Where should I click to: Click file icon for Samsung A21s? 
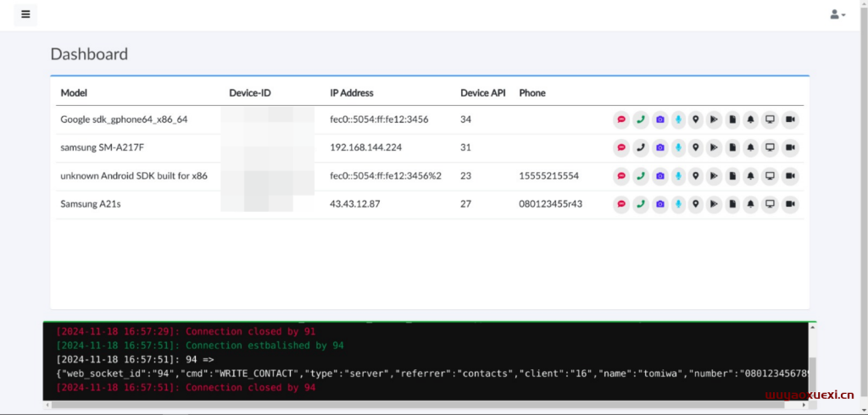[732, 204]
